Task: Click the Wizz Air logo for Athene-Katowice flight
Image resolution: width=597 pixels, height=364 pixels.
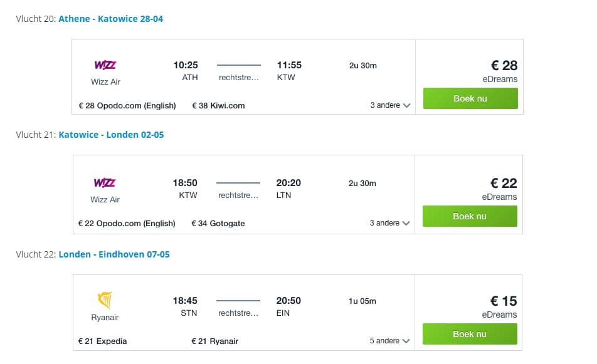Action: point(105,65)
